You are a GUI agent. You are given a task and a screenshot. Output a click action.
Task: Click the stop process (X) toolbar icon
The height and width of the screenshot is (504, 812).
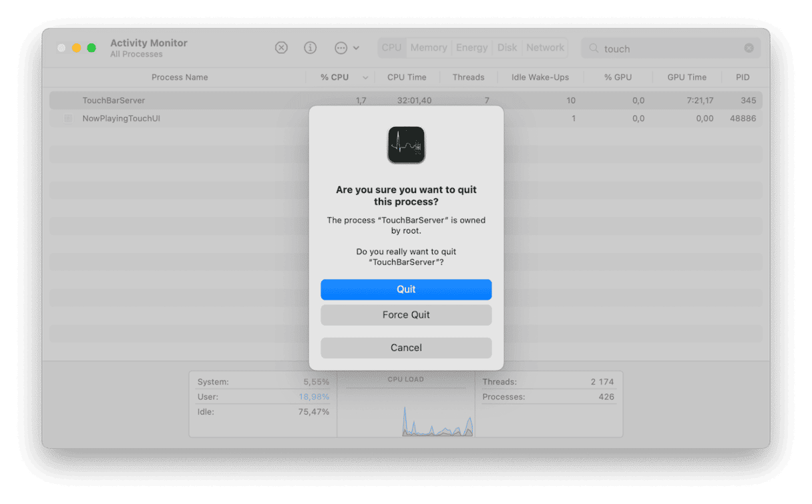click(281, 47)
